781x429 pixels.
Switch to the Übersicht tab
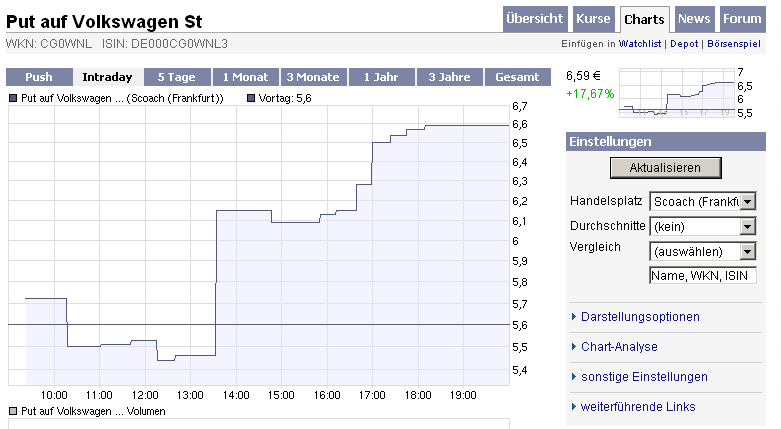(535, 19)
